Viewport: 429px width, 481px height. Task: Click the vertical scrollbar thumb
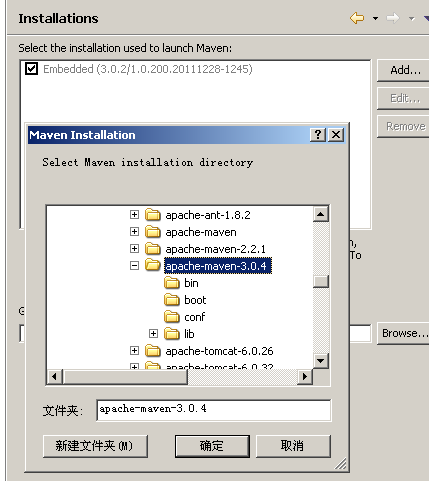pyautogui.click(x=321, y=281)
